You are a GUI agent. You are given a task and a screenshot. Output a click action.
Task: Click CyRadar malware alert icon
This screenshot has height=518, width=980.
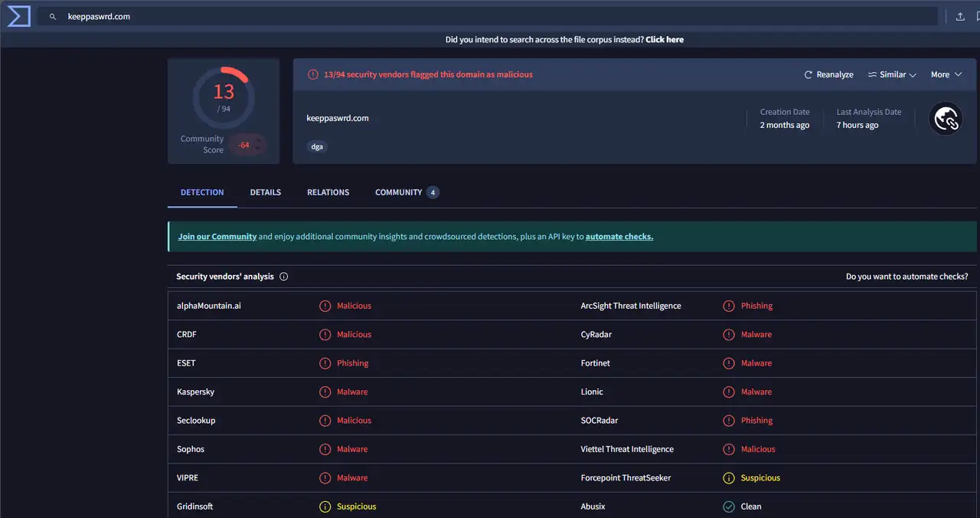pyautogui.click(x=729, y=335)
